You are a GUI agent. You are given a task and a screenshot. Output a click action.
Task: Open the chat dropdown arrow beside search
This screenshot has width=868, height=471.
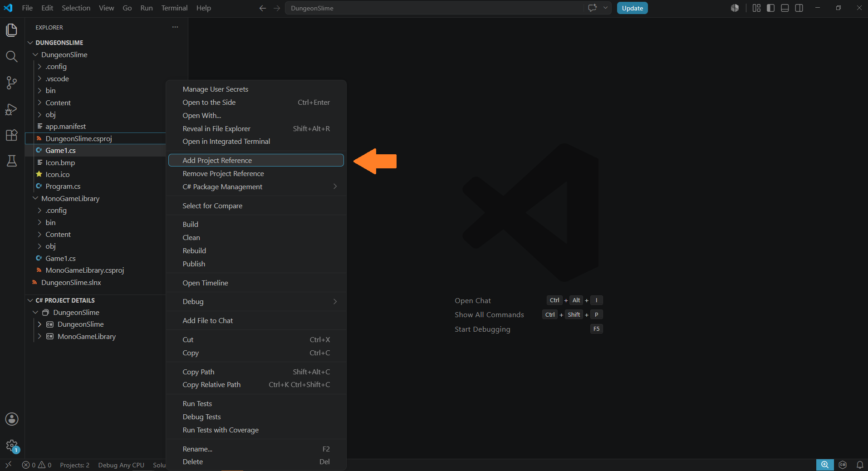pyautogui.click(x=605, y=8)
